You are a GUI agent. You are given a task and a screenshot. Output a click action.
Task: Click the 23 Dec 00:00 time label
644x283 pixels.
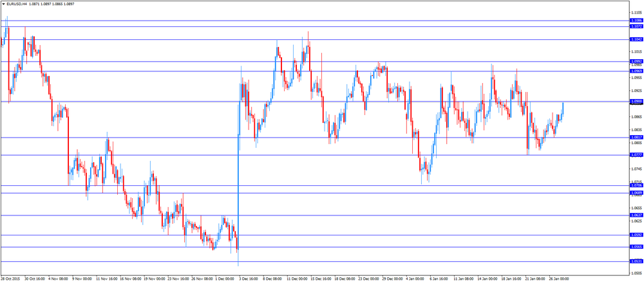[x=369, y=278]
